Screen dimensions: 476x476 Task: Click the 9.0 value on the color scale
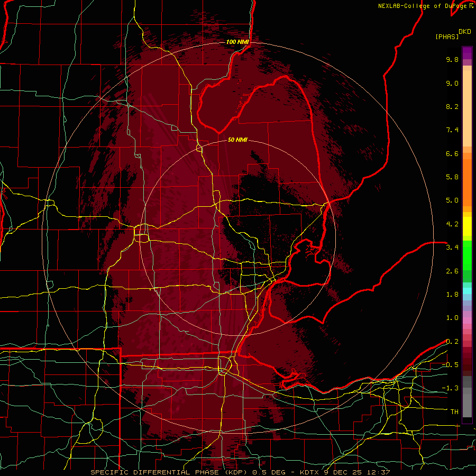tap(452, 83)
